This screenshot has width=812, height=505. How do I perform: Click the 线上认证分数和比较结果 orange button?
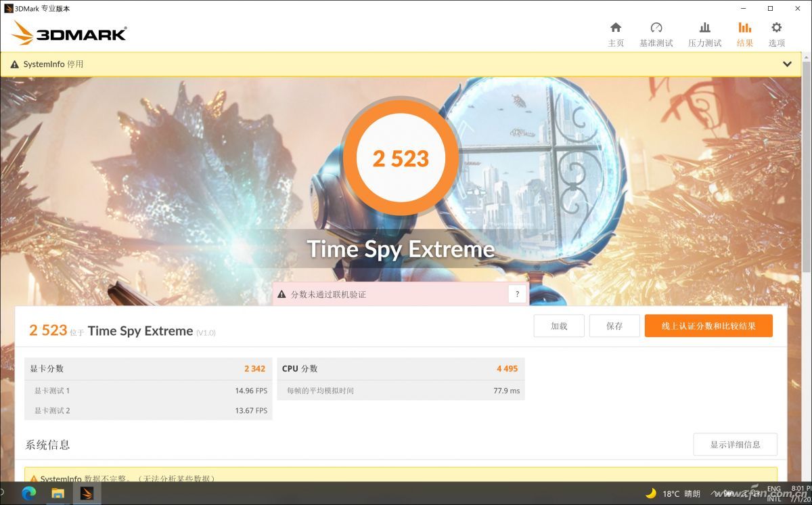(708, 326)
